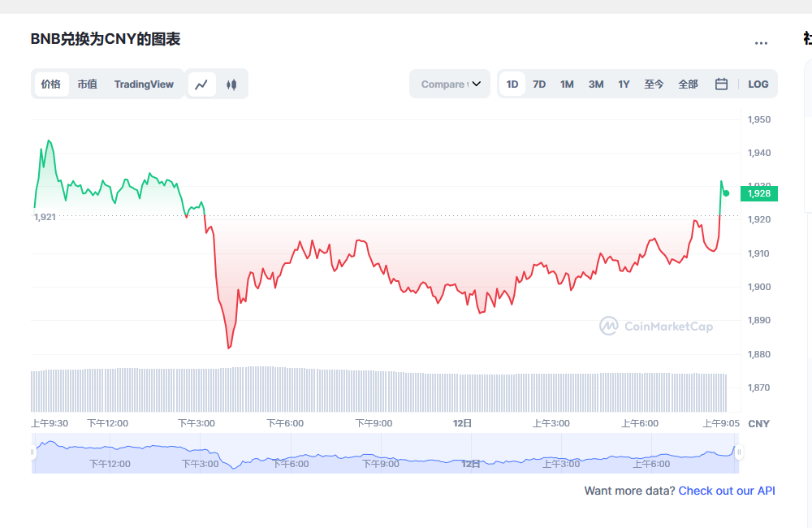This screenshot has height=528, width=812.
Task: Open the Check out our API link
Action: point(727,491)
